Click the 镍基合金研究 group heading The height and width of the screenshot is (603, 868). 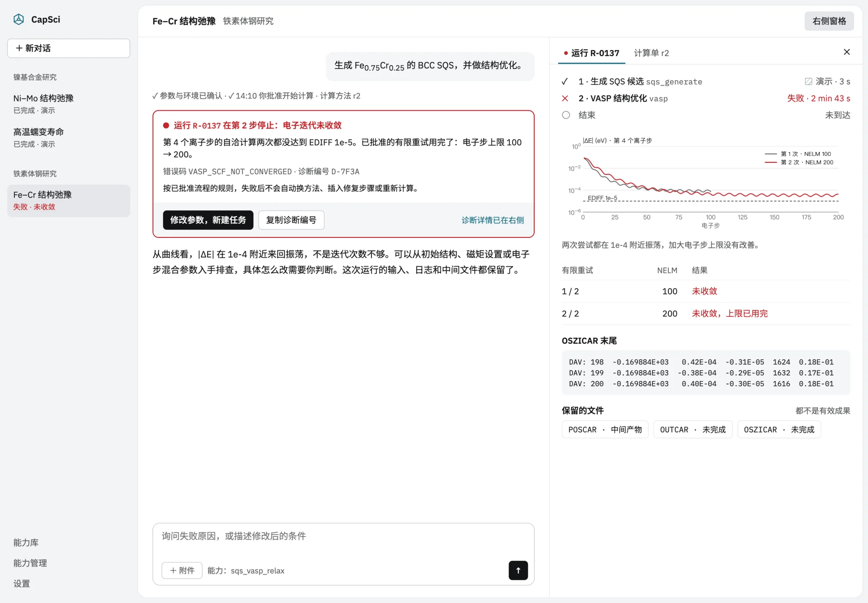click(35, 77)
